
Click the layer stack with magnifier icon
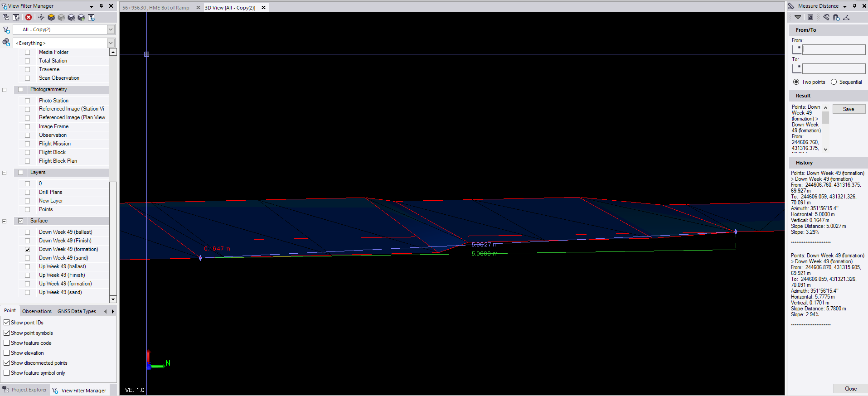pyautogui.click(x=71, y=17)
